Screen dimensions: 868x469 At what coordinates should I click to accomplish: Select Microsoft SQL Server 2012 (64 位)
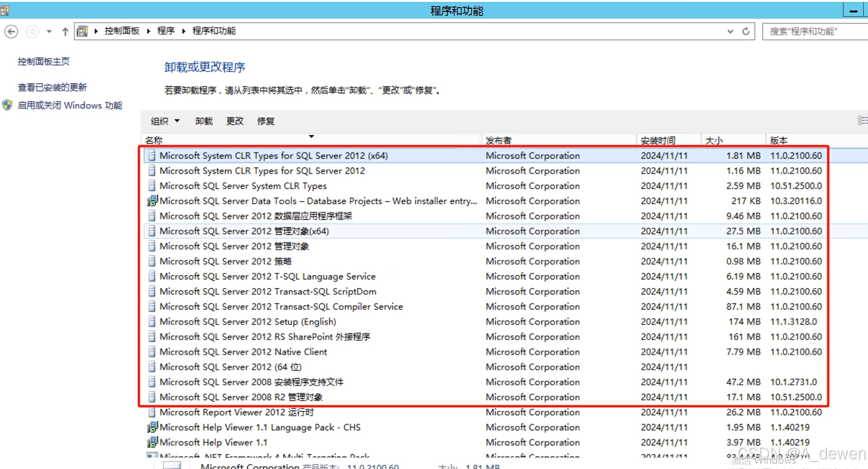click(x=505, y=367)
